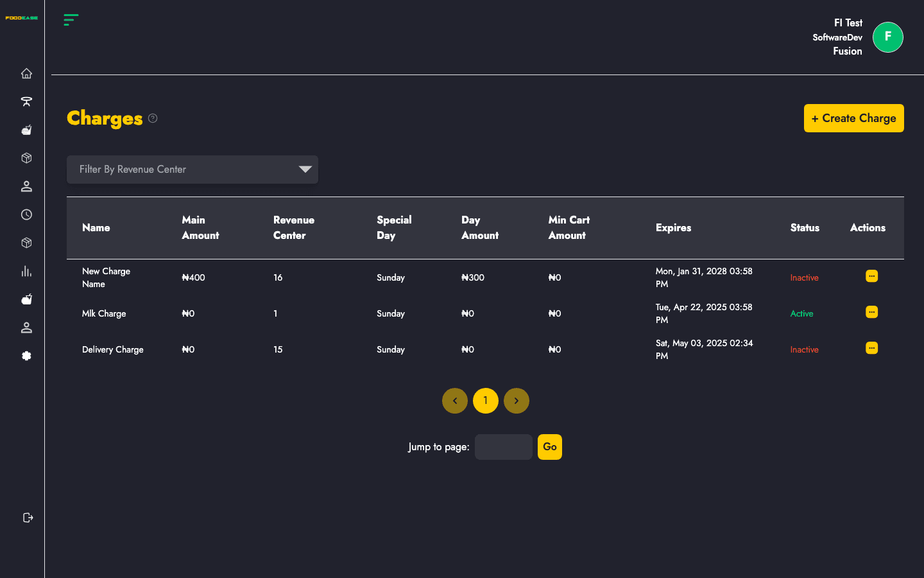Image resolution: width=924 pixels, height=578 pixels.
Task: Click the burger-and-drink sidebar icon
Action: (x=26, y=130)
